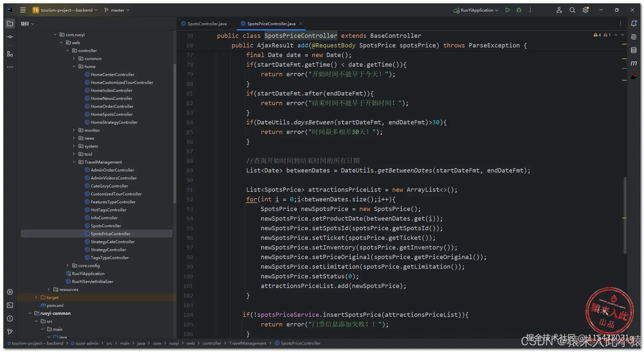Open the Project tool window
644x352 pixels.
[x=10, y=24]
